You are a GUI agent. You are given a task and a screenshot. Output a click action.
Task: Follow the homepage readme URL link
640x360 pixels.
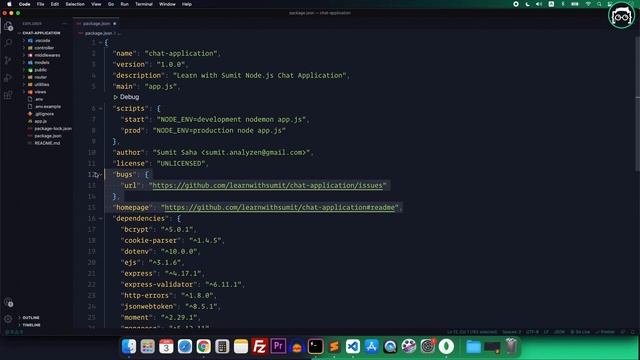pos(279,207)
